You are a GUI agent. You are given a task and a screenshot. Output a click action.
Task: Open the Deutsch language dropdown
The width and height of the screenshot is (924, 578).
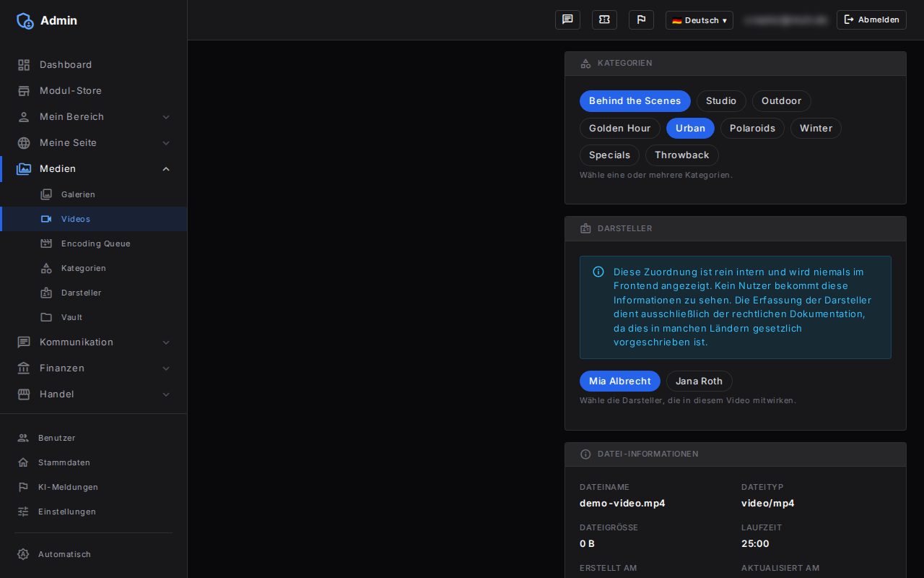pos(699,20)
